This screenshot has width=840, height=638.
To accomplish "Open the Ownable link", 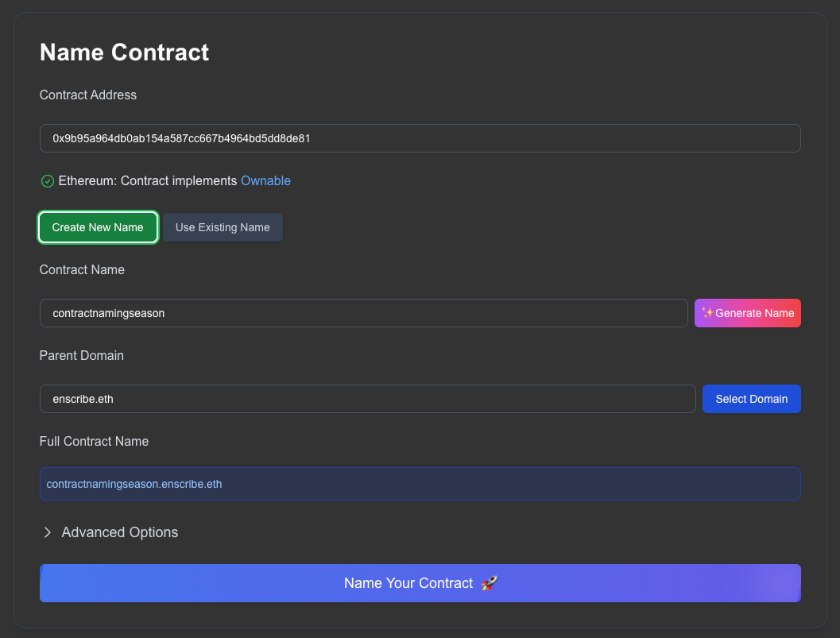I will click(265, 181).
